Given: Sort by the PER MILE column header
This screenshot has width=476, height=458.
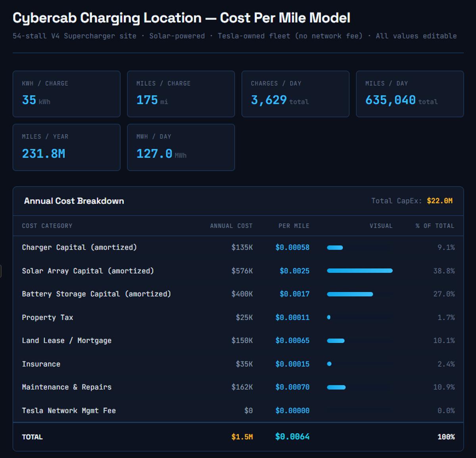Looking at the screenshot, I should (294, 226).
